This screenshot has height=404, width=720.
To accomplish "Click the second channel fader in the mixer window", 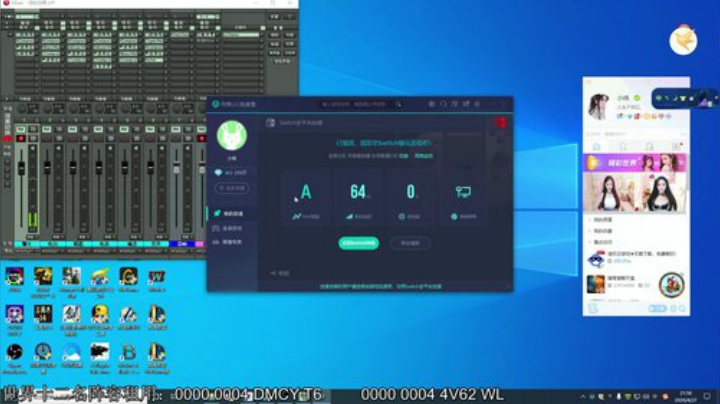I will tap(47, 168).
